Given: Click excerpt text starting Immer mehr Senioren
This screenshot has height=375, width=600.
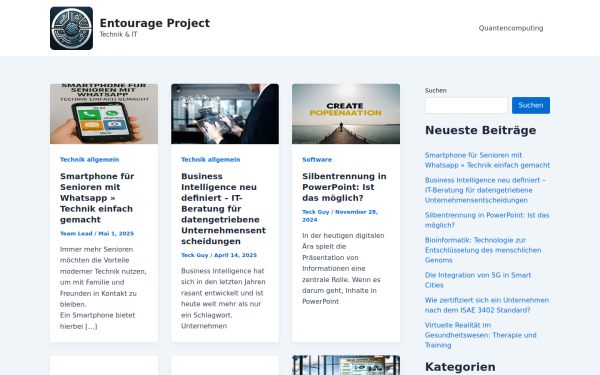Looking at the screenshot, I should pos(103,288).
